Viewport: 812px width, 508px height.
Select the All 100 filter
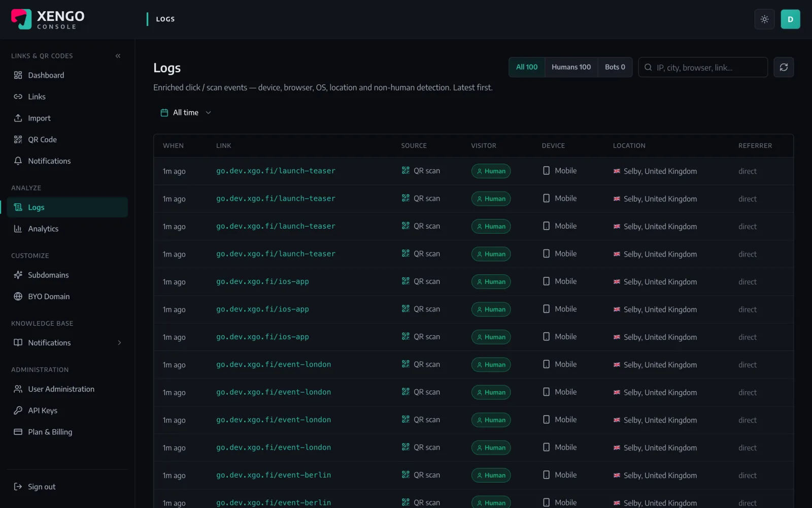[x=527, y=67]
